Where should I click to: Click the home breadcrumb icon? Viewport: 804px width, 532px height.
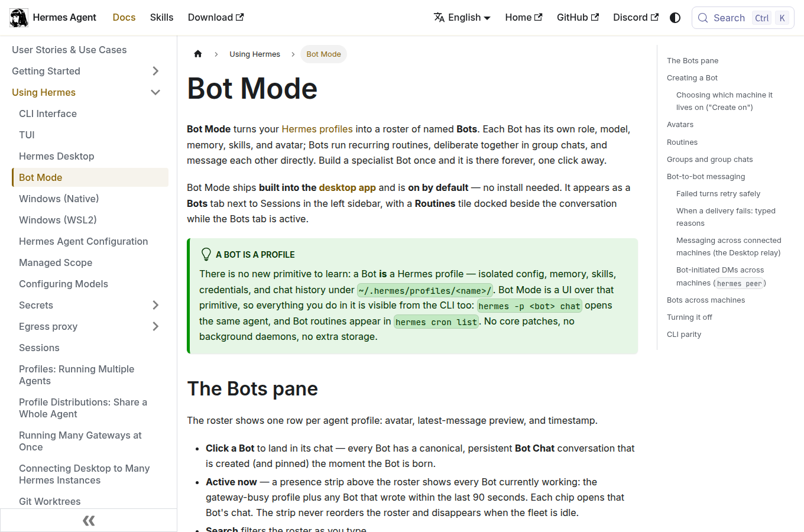click(198, 54)
